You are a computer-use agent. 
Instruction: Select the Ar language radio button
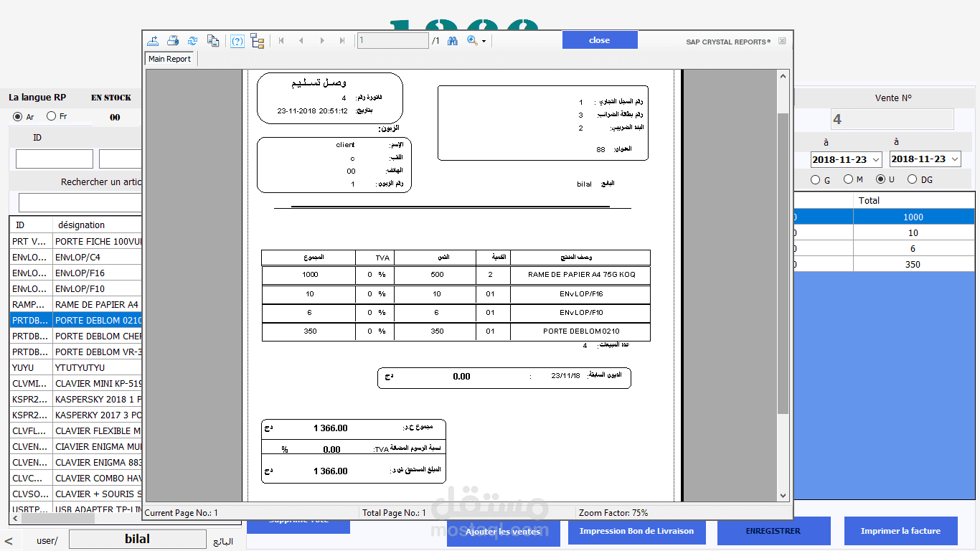tap(18, 116)
